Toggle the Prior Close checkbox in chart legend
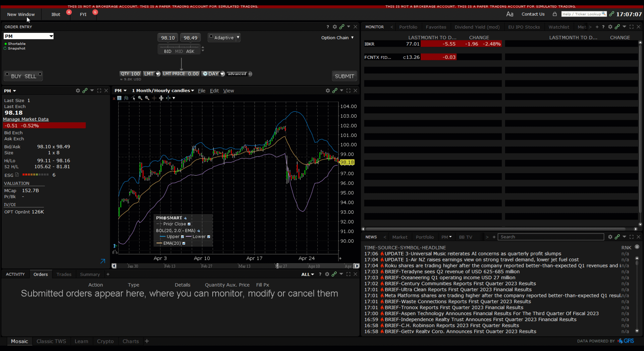This screenshot has height=351, width=644. coord(190,224)
